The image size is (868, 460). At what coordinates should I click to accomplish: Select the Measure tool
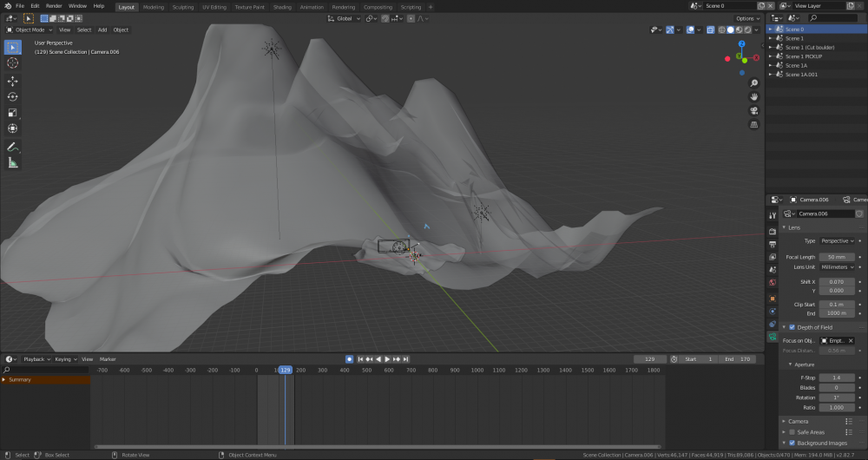point(13,163)
